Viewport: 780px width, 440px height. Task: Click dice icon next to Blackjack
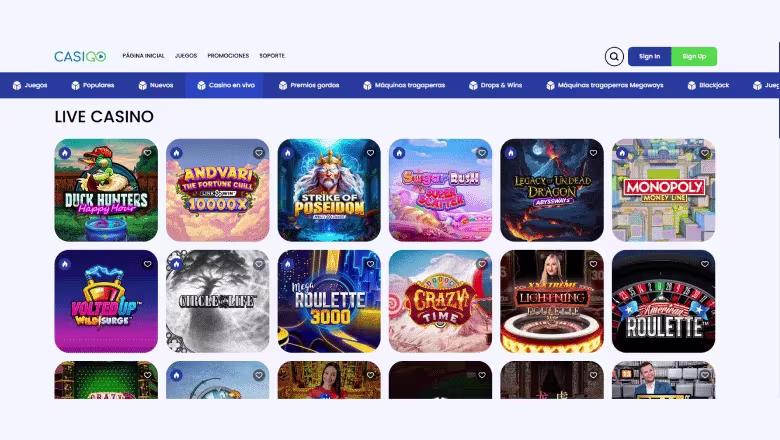pyautogui.click(x=691, y=86)
